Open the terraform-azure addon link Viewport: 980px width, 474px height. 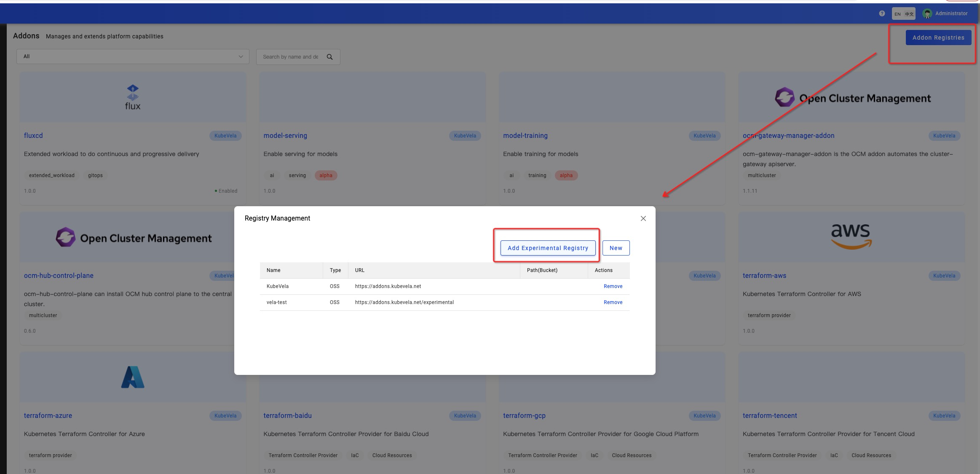(48, 416)
